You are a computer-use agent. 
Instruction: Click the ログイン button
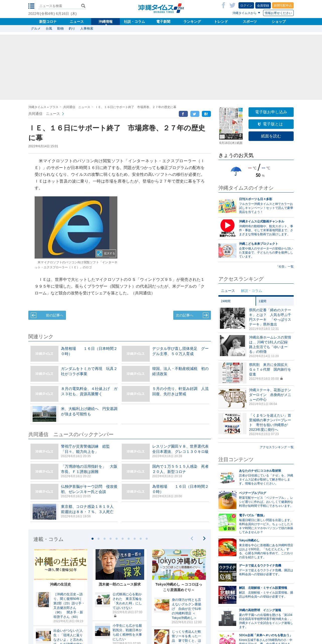point(246,6)
